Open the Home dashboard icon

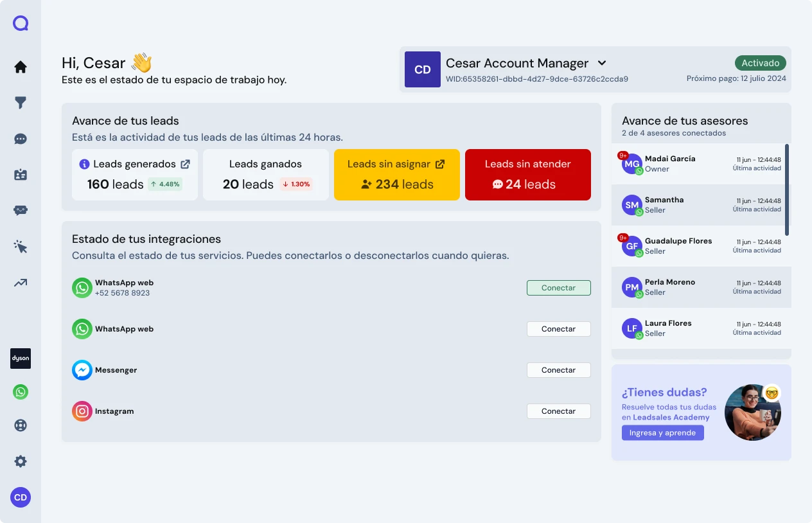click(20, 67)
